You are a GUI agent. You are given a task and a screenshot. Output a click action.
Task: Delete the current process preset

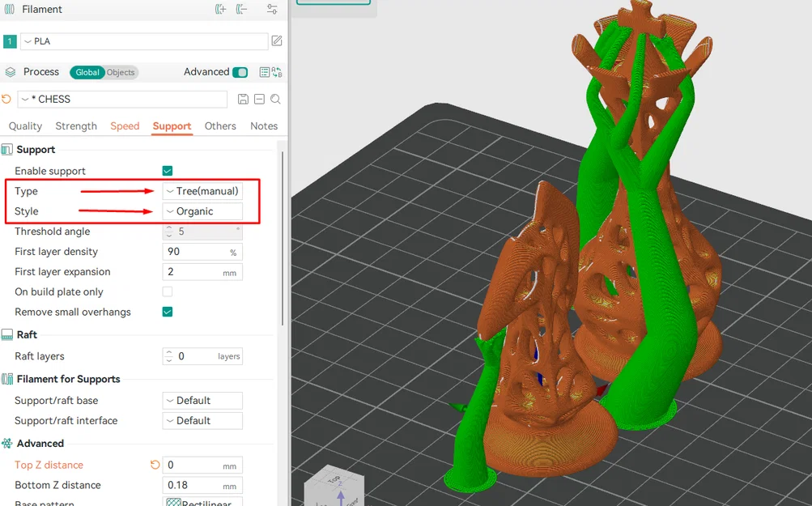click(x=260, y=99)
